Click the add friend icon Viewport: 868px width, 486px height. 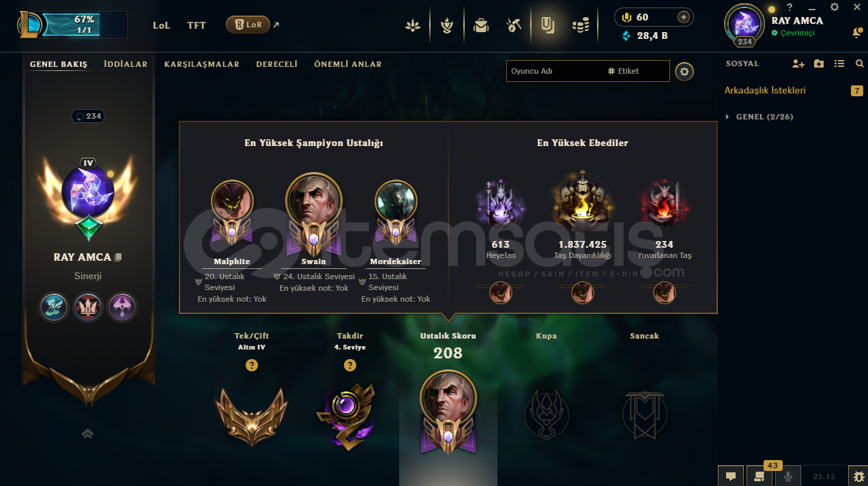click(798, 63)
